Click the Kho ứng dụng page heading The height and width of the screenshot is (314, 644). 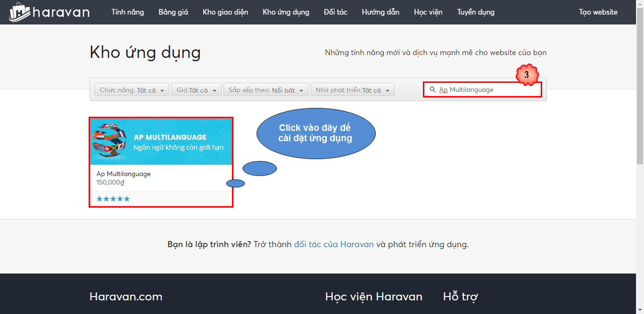click(x=145, y=52)
